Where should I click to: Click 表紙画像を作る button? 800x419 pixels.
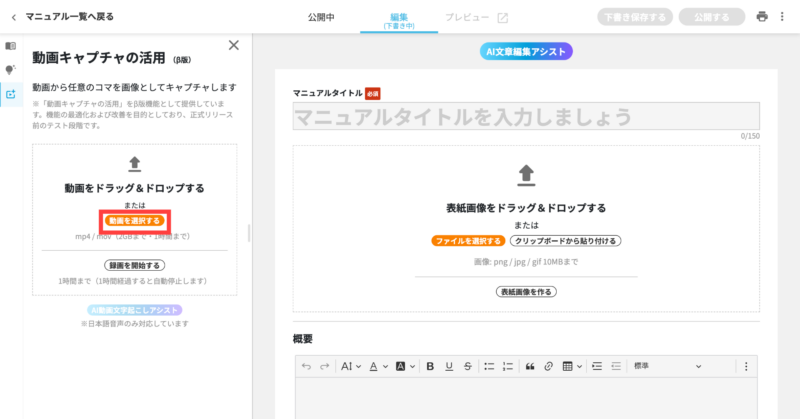tap(526, 292)
